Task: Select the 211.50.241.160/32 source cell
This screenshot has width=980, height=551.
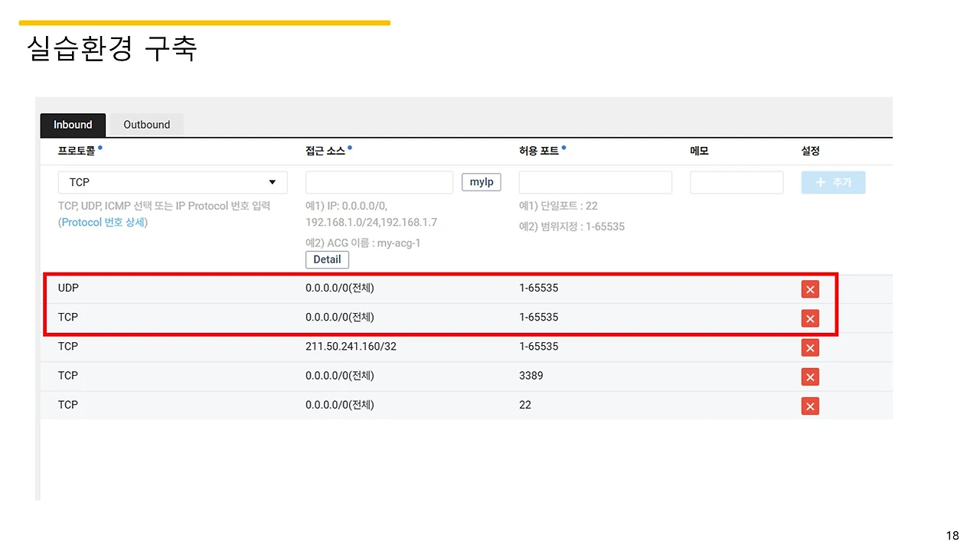Action: (x=351, y=347)
